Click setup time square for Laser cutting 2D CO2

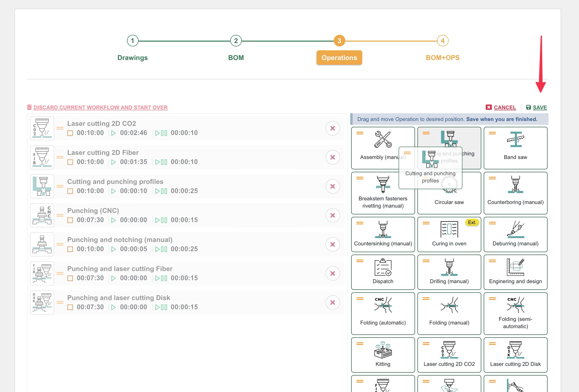pyautogui.click(x=70, y=133)
